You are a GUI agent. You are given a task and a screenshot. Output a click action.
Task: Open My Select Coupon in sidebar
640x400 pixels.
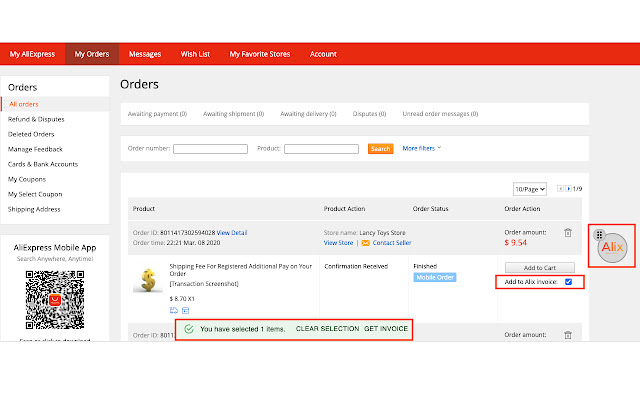[x=35, y=194]
